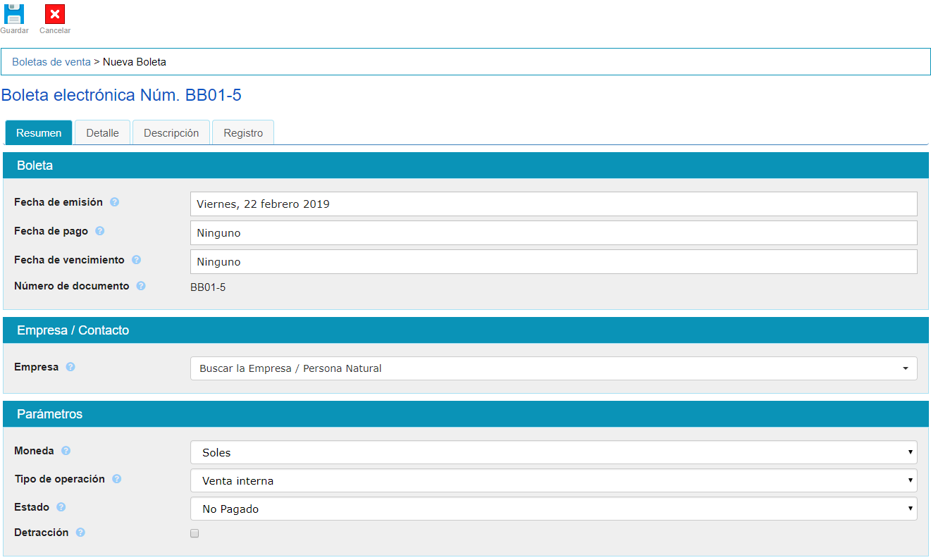Screen dimensions: 931x560
Task: Enable the Detracción checkbox
Action: click(195, 533)
